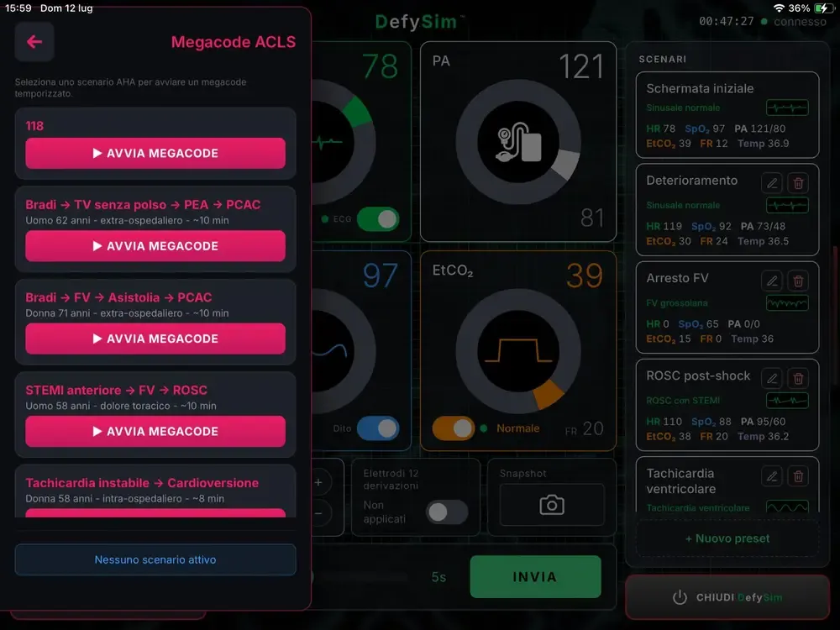Take a snapshot with the camera icon
The height and width of the screenshot is (630, 840).
pos(552,505)
